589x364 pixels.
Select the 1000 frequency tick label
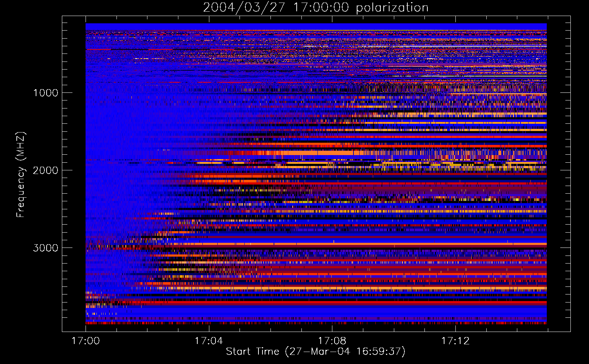(x=46, y=93)
